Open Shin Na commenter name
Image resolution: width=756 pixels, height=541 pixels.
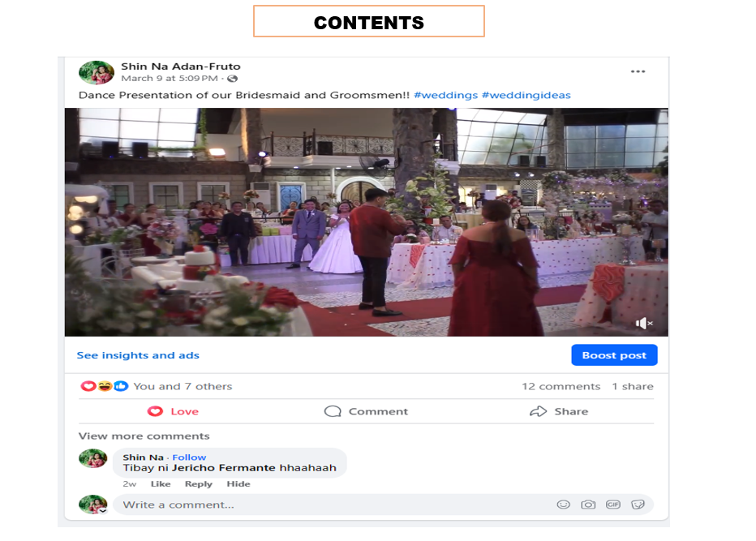point(144,457)
